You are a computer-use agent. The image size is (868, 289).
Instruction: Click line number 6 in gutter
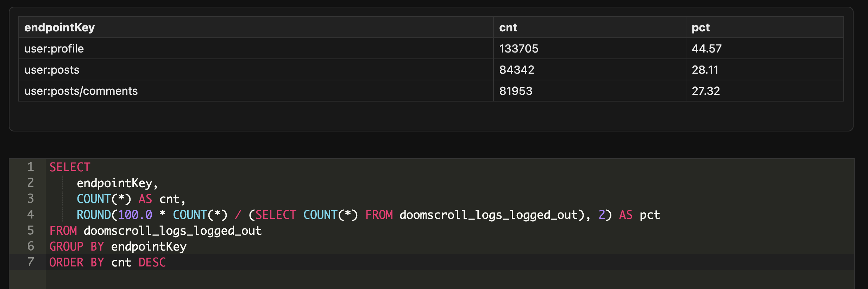coord(31,246)
